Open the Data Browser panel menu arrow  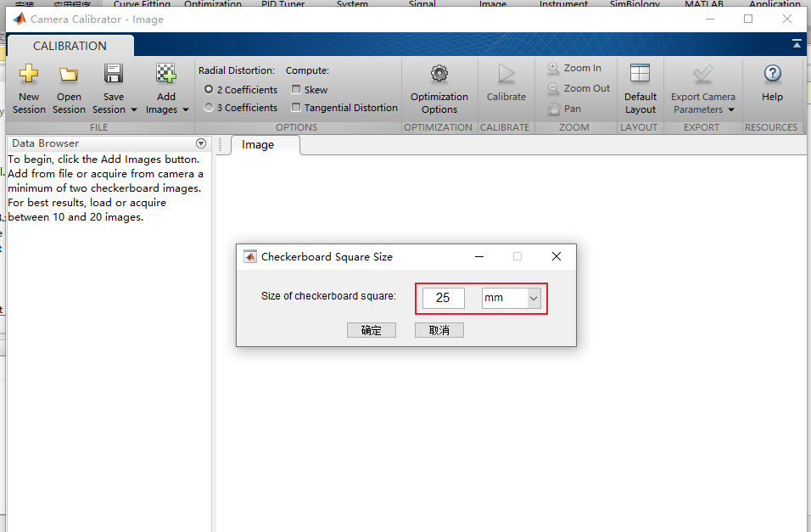[x=201, y=143]
